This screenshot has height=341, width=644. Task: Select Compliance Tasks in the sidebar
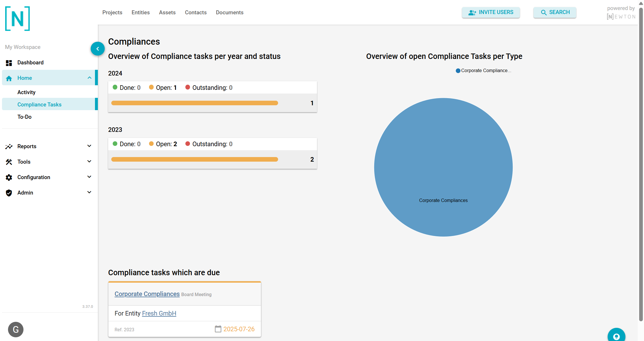[x=50, y=104]
